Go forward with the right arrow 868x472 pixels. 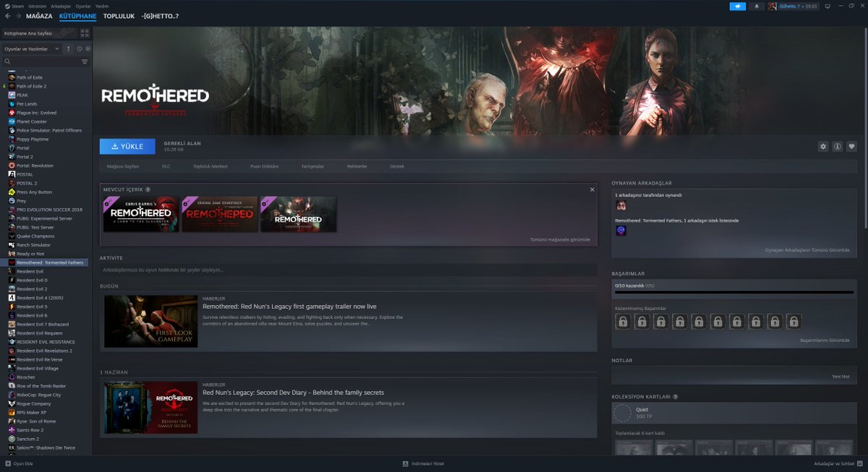pyautogui.click(x=18, y=16)
